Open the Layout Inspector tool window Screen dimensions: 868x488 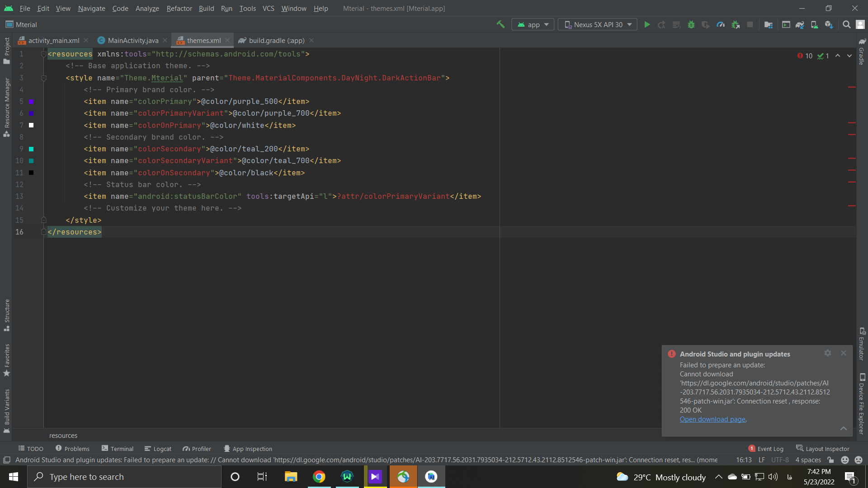click(823, 449)
